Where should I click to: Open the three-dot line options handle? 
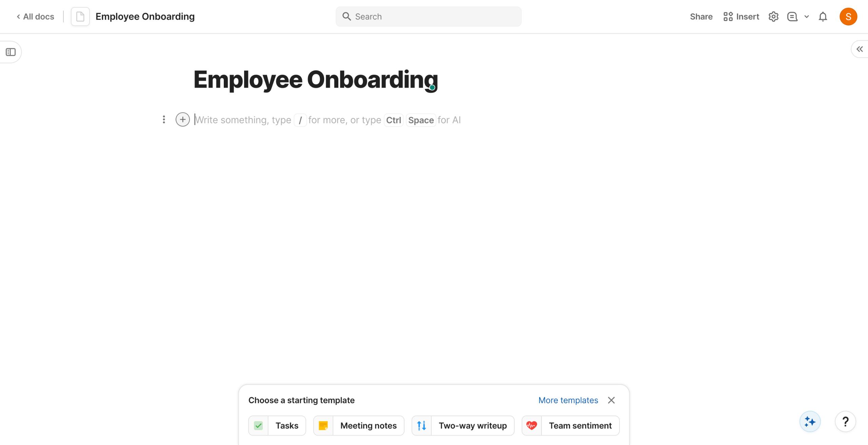164,119
